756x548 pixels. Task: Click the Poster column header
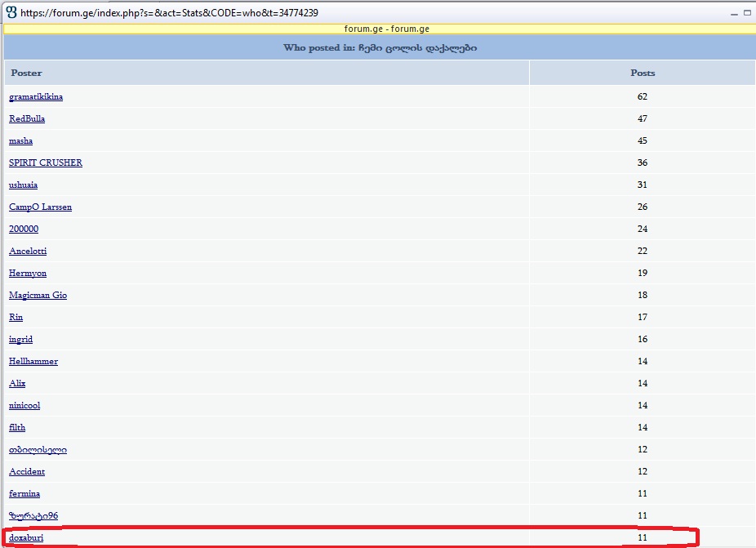[x=26, y=73]
